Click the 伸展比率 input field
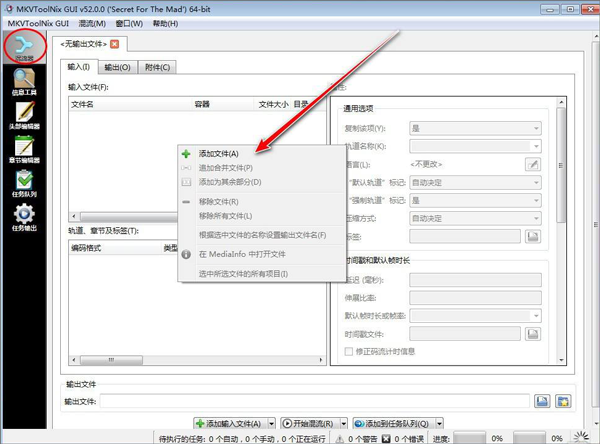 [475, 298]
